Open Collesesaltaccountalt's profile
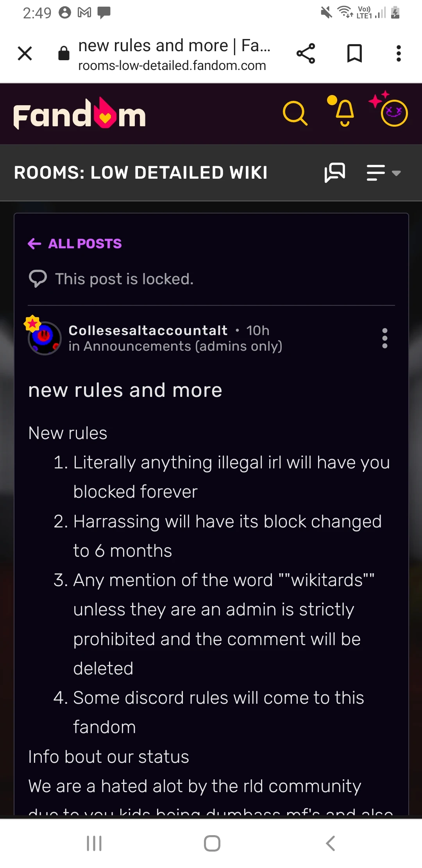 148,330
